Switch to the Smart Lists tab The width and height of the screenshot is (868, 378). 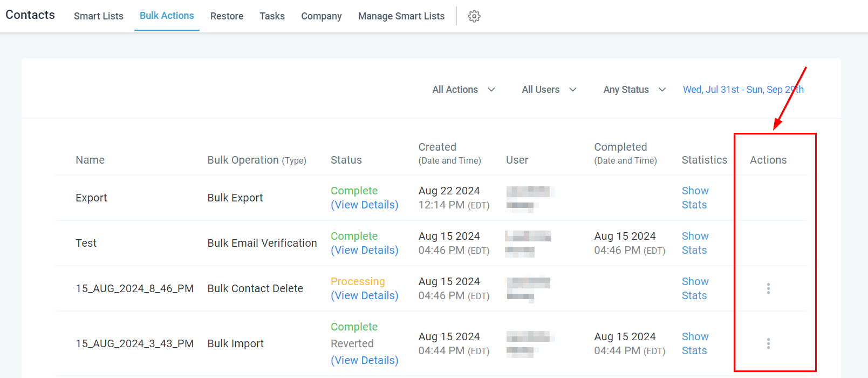point(99,16)
